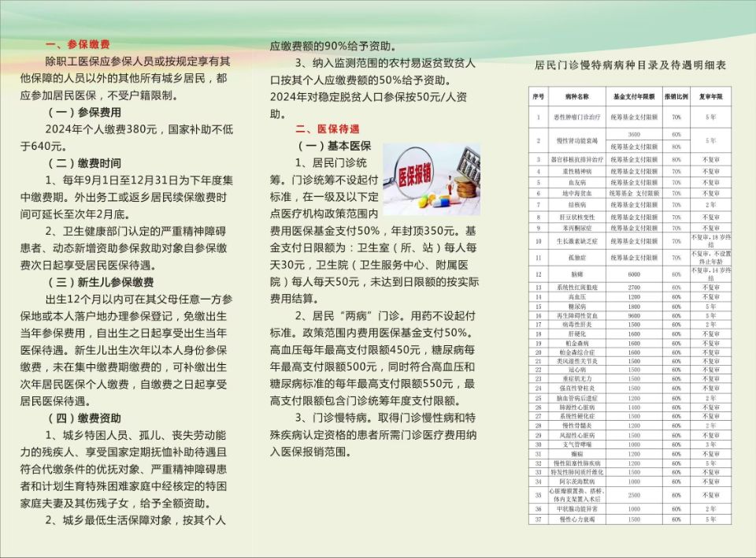756x558 pixels.
Task: Click the 9600 limit for 再生障碍性贫血
Action: tap(634, 316)
